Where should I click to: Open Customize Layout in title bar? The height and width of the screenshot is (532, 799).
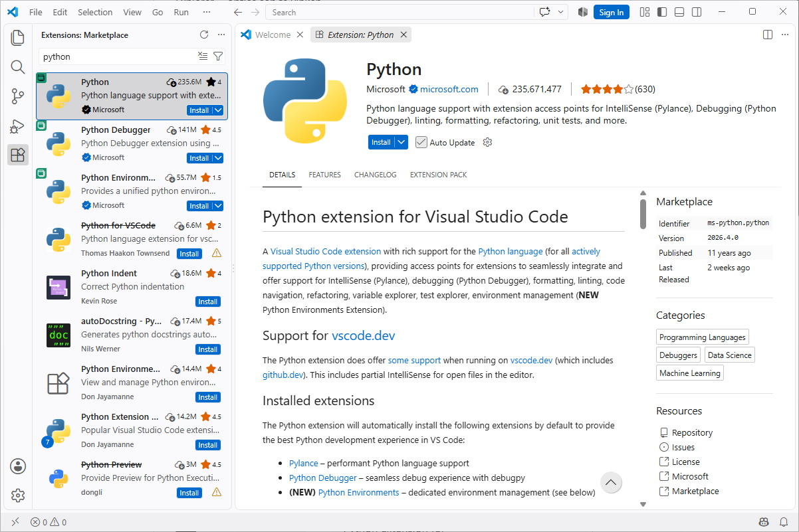coord(645,12)
